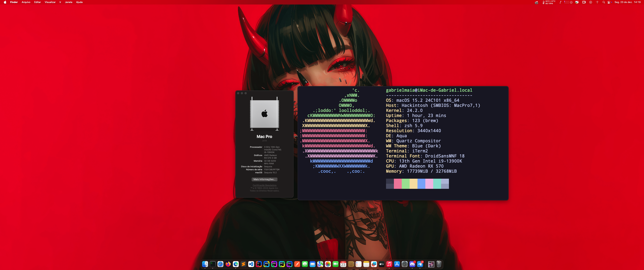This screenshot has width=644, height=270.
Task: Open Spotlight search in menu bar
Action: coord(604,2)
